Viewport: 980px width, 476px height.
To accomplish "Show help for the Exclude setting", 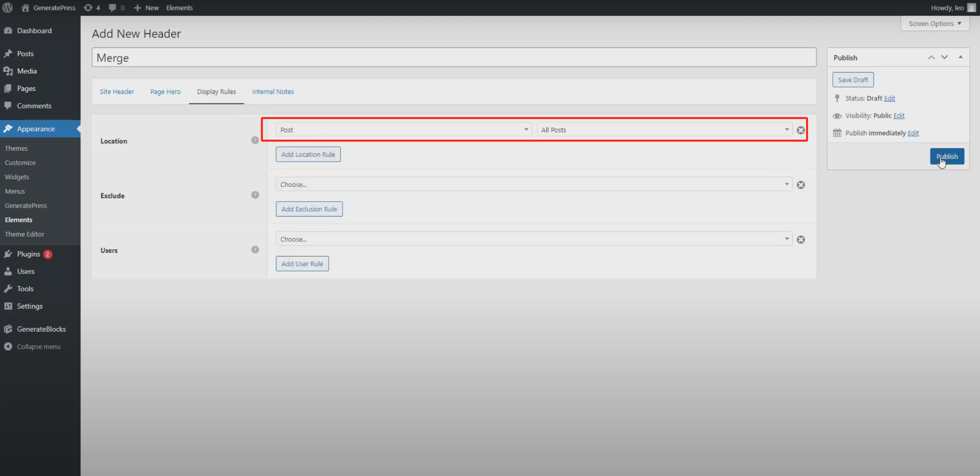I will [x=255, y=195].
